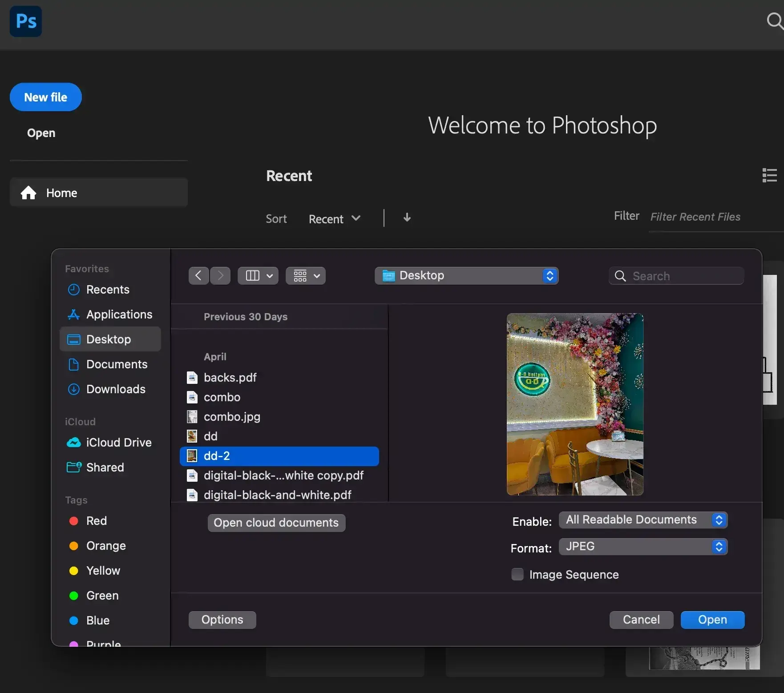Click the Photoshop Ps logo icon
The width and height of the screenshot is (784, 693).
[x=25, y=21]
